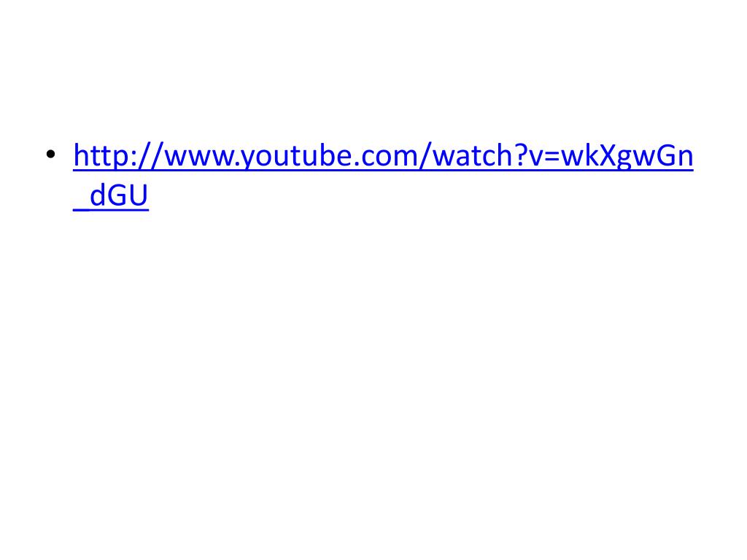The image size is (747, 560).
Task: Click the "wkXgwGn" video ID text
Action: (x=627, y=156)
